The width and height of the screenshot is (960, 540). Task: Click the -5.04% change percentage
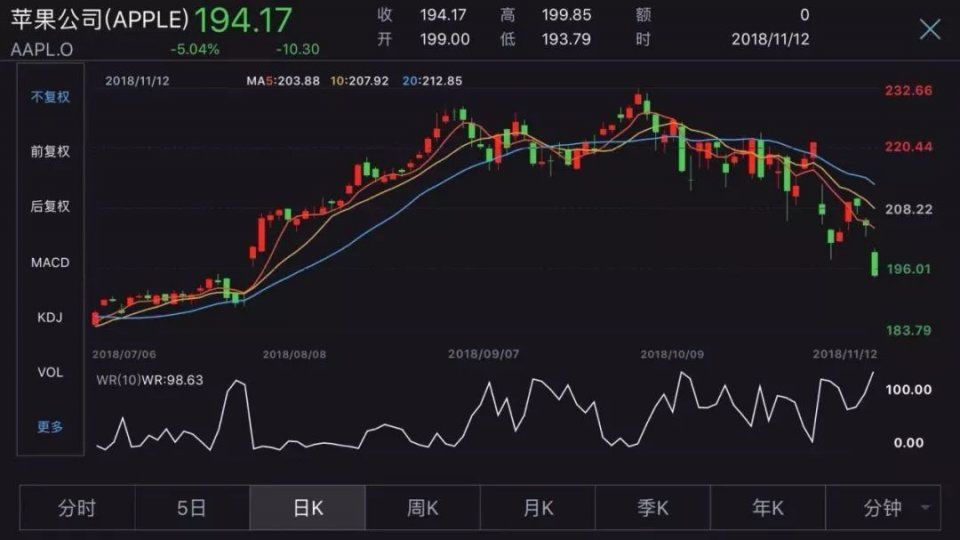click(195, 50)
